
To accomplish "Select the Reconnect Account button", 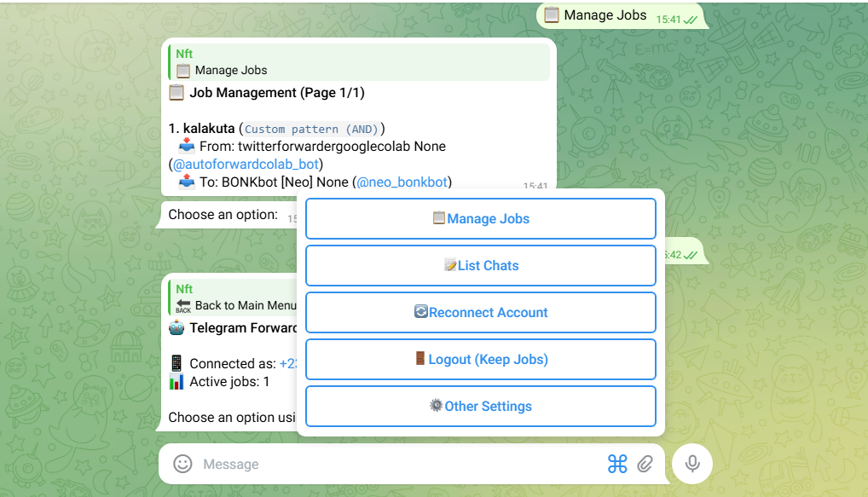I will pos(481,313).
